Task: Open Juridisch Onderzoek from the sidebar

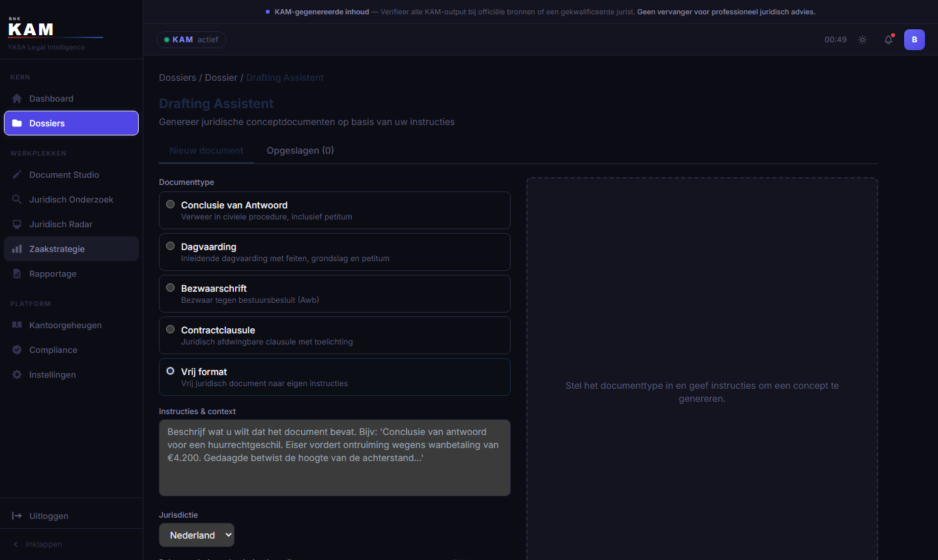Action: [x=72, y=199]
